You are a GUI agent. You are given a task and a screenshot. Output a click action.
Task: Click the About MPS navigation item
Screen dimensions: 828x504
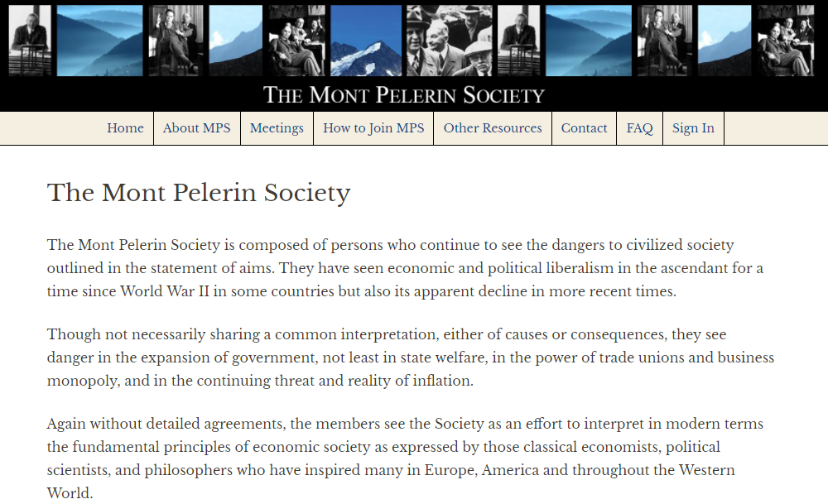click(197, 128)
